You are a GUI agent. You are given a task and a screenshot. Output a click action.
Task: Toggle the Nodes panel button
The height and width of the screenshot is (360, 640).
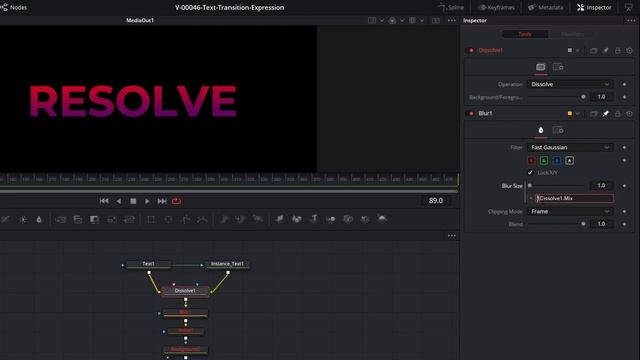point(14,7)
